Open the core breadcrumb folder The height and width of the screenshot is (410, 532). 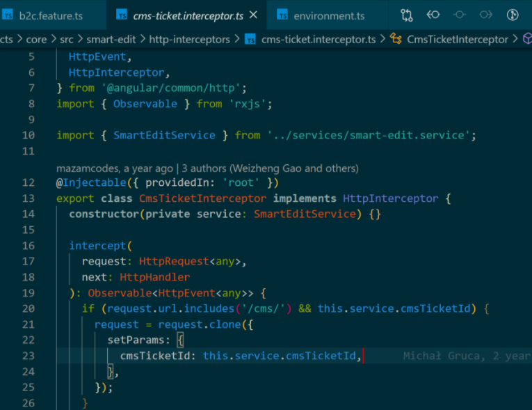pos(36,40)
